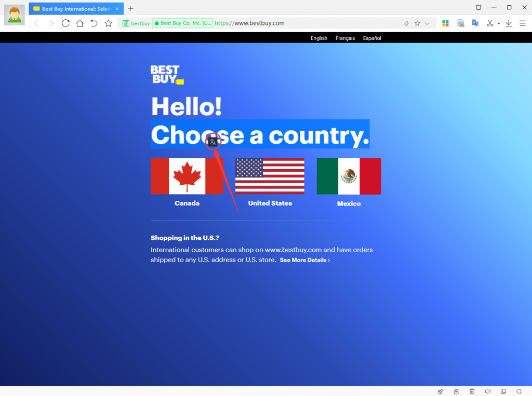Click the monitor-with-scissors extension icon in toolbar

[x=460, y=23]
